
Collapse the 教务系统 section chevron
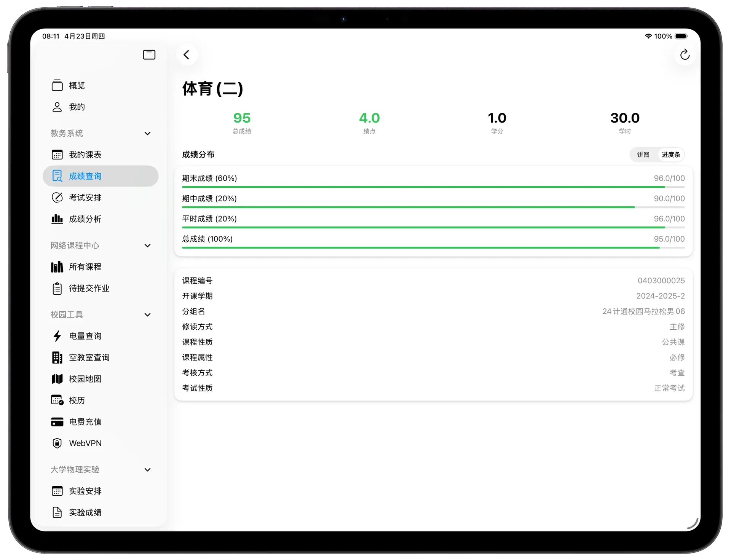coord(148,133)
